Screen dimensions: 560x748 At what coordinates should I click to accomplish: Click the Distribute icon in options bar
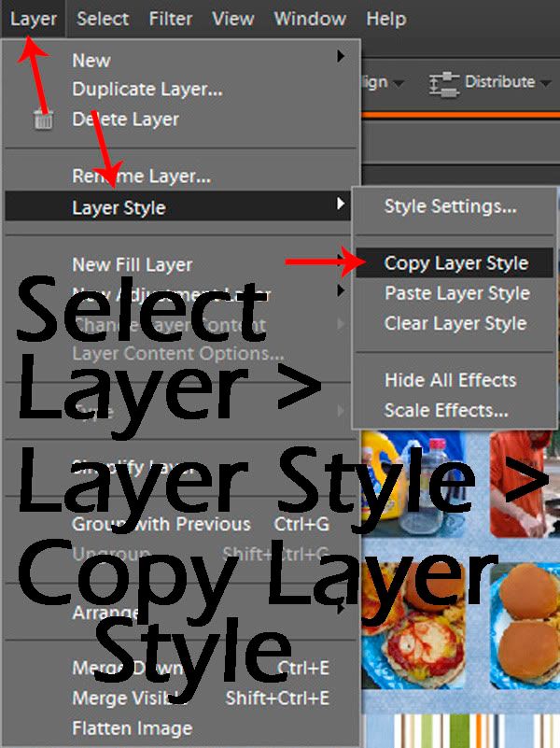click(443, 83)
